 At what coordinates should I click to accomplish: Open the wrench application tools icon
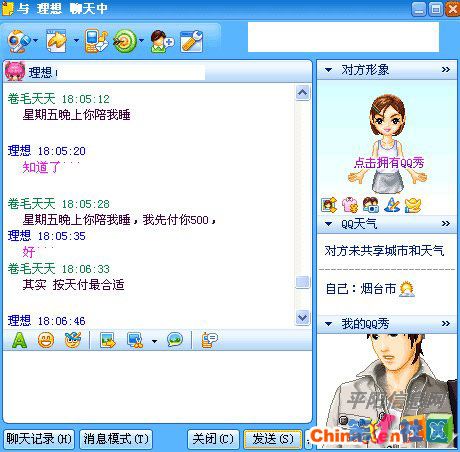coord(191,41)
